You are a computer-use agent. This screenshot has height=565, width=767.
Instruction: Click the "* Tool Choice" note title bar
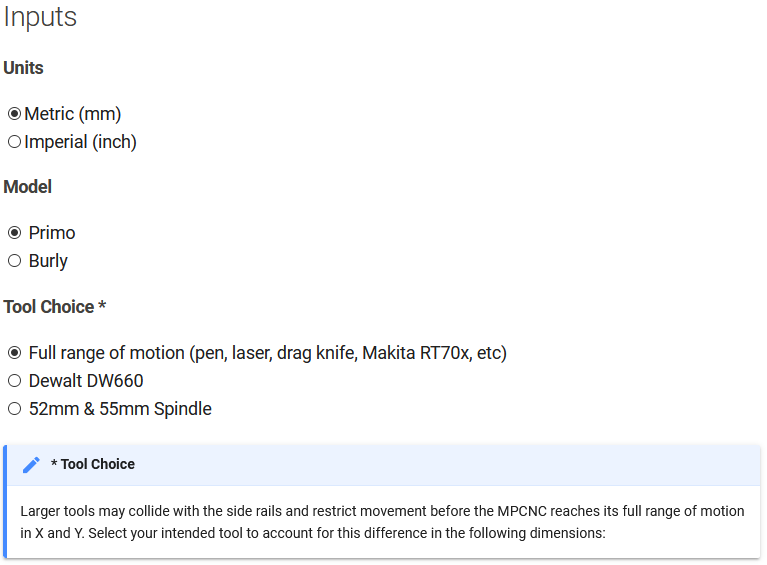coord(384,465)
